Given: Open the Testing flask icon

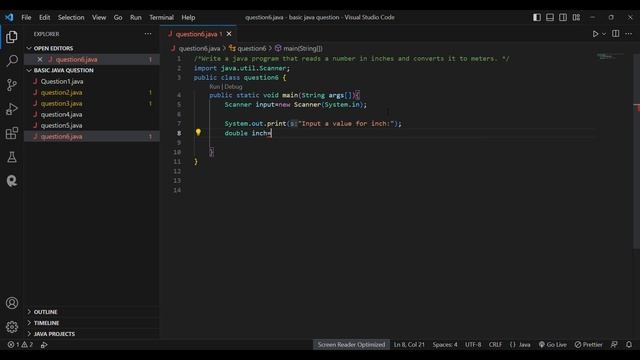Looking at the screenshot, I should (x=12, y=157).
